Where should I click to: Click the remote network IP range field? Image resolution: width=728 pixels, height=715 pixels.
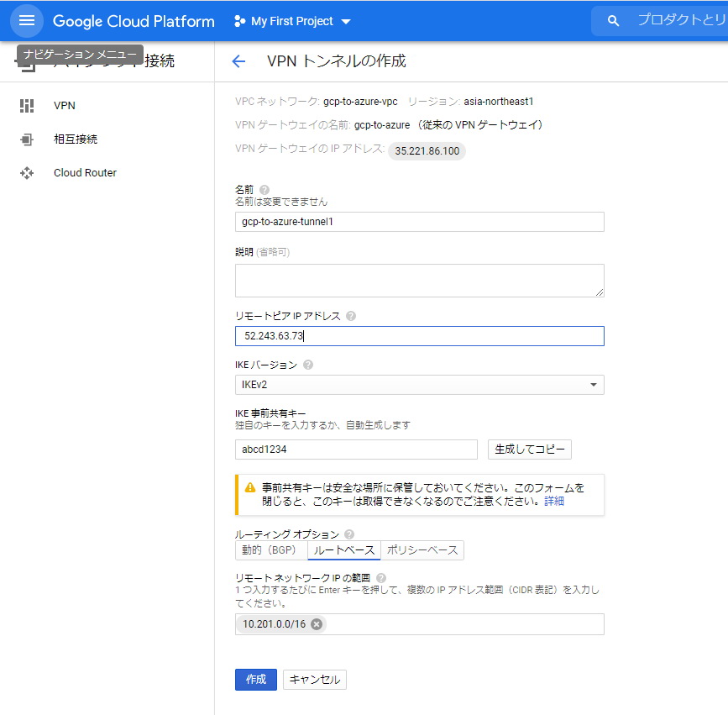[419, 624]
